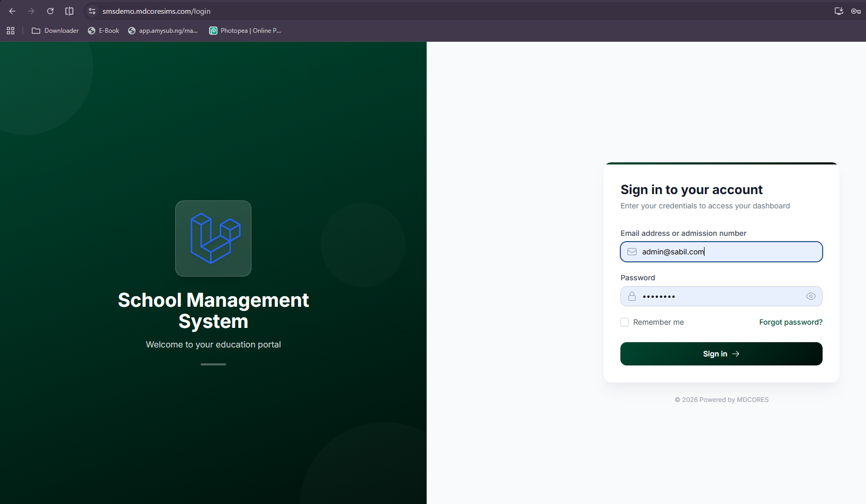Screen dimensions: 866x504
Task: Click the Laravel logo tile
Action: click(213, 239)
